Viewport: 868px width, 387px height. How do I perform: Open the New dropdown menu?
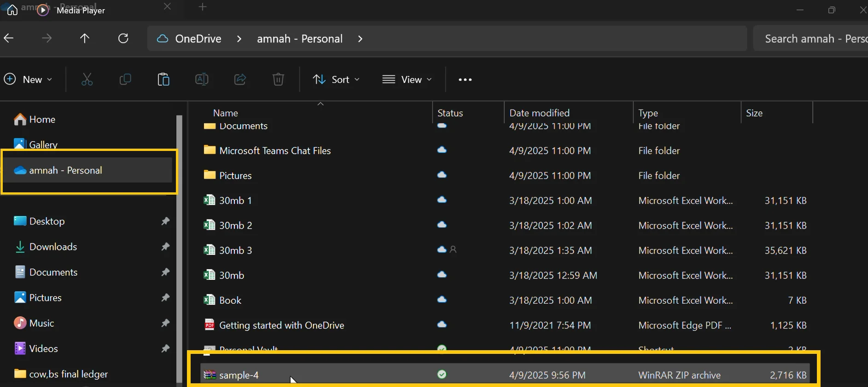pos(28,80)
